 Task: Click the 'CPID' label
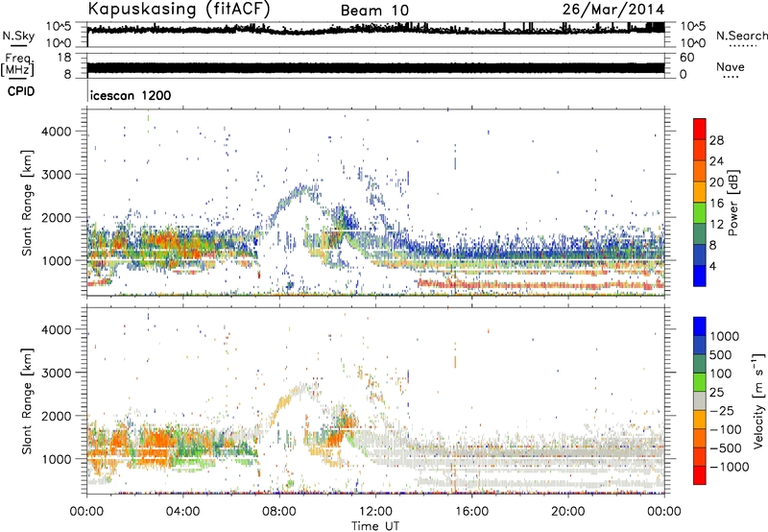[21, 91]
